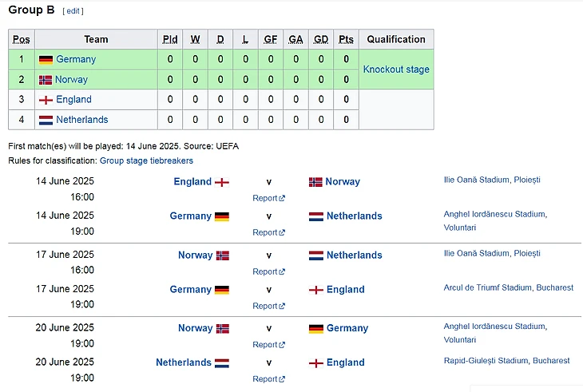Open the Report link for Germany v Netherlands
Viewport: 583px width, 392px height.
click(x=265, y=232)
